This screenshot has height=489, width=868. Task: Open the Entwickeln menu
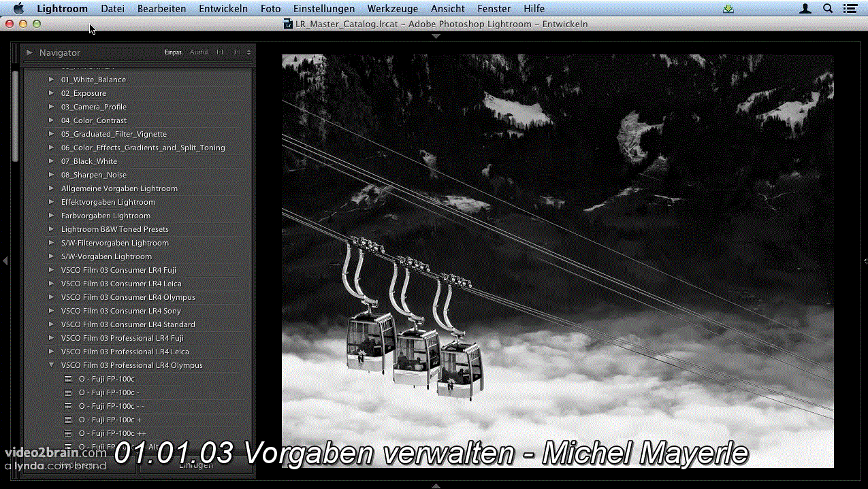pos(223,8)
